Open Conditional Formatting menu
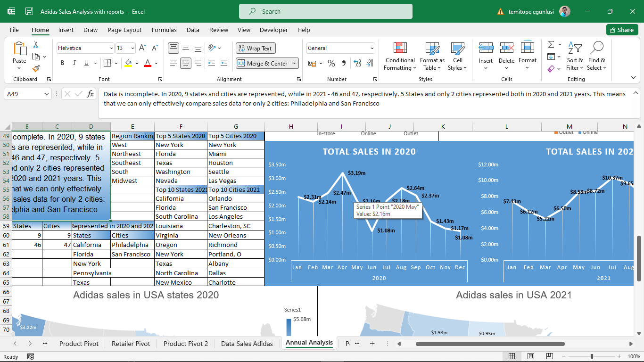 point(400,57)
